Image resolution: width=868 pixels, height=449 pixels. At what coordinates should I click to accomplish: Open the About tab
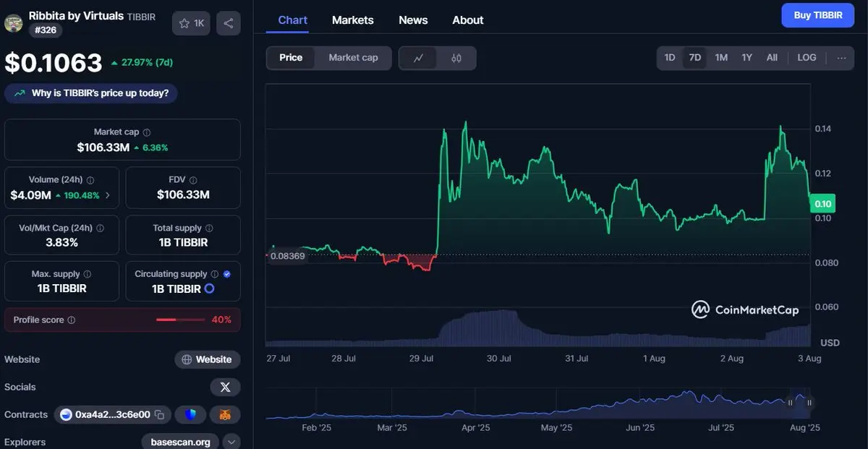[468, 20]
